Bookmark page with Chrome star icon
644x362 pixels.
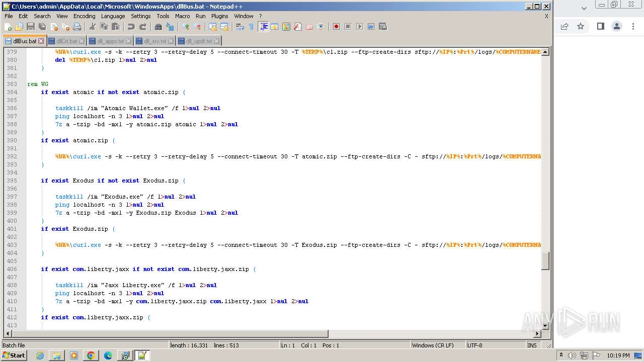pos(581,26)
